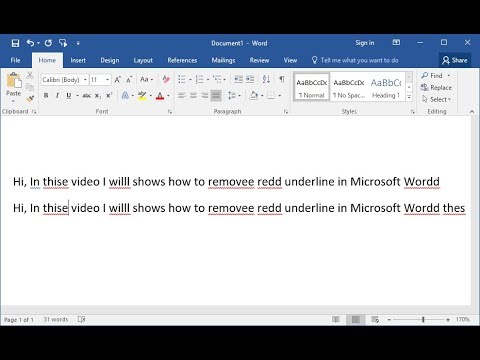Toggle italic formatting
The image size is (480, 360).
57,96
